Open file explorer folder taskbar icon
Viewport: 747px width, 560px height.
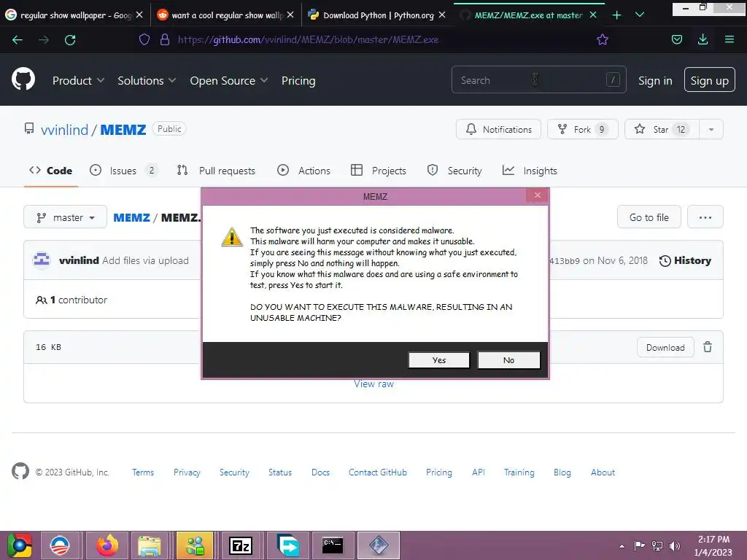pos(149,545)
